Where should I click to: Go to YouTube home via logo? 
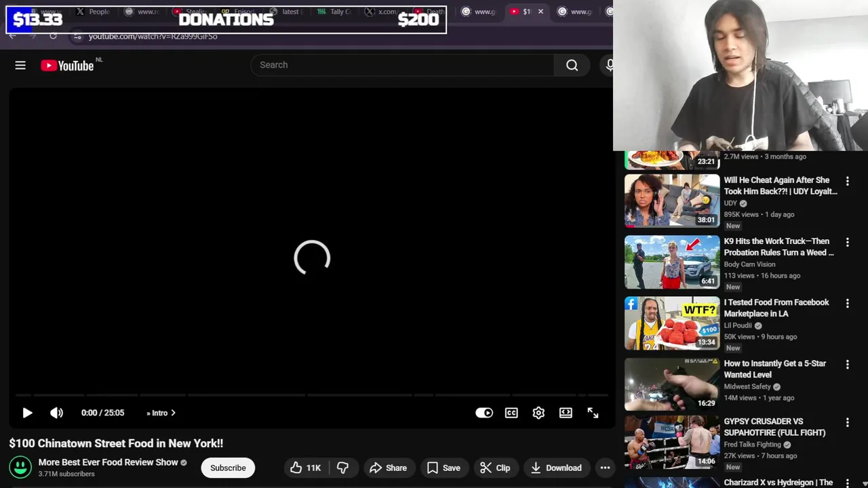[66, 66]
